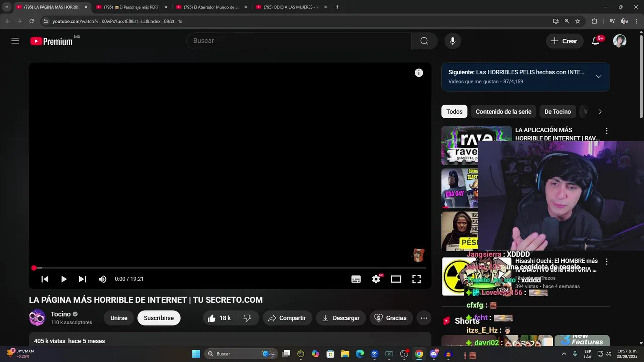644x362 pixels.
Task: Open File Explorer from taskbar
Action: click(345, 354)
